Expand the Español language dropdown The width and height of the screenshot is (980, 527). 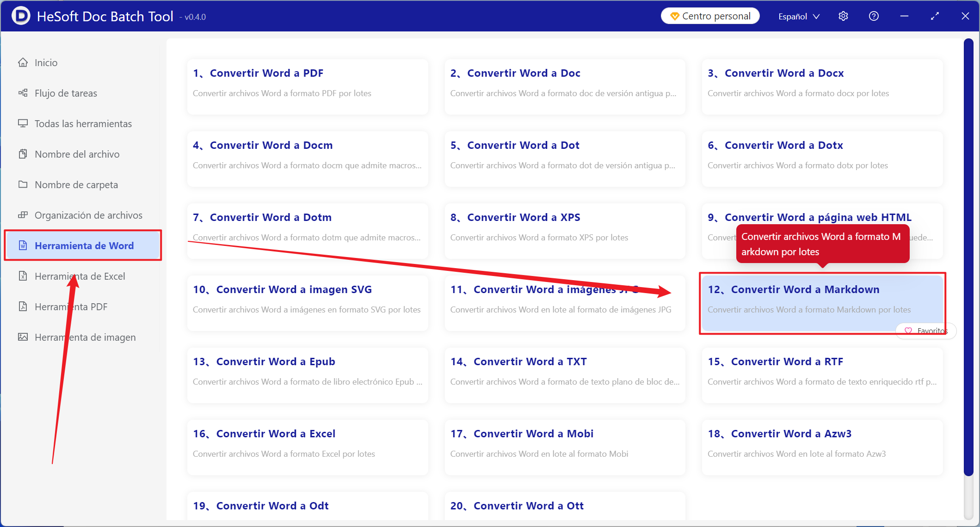799,16
